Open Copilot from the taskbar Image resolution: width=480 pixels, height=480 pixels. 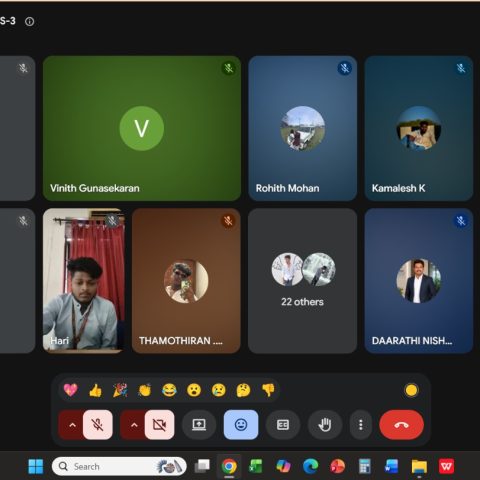(283, 466)
